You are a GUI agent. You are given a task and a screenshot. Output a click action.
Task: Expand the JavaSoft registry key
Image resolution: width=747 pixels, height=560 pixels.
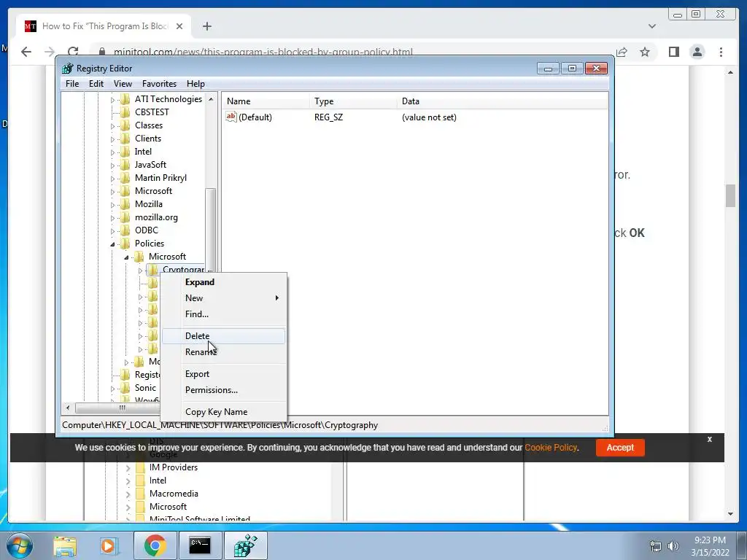click(113, 166)
